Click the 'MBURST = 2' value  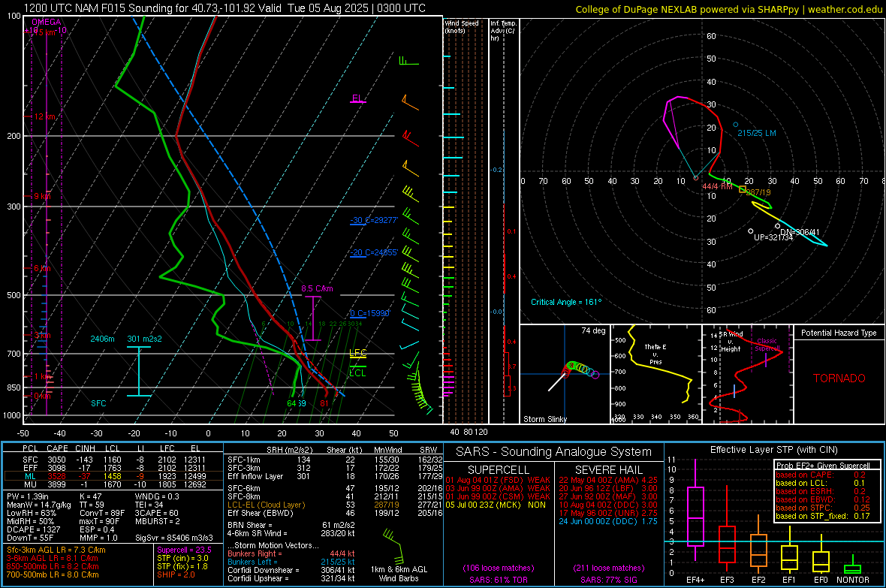158,521
